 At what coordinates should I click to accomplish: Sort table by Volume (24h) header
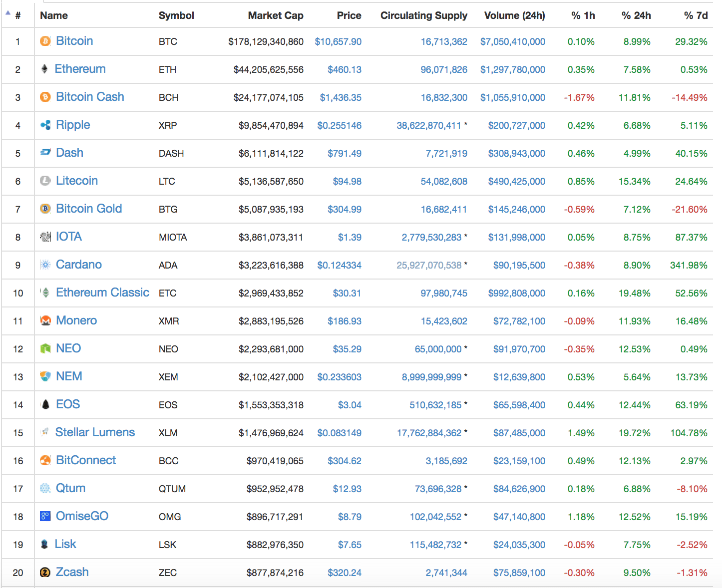pyautogui.click(x=514, y=15)
